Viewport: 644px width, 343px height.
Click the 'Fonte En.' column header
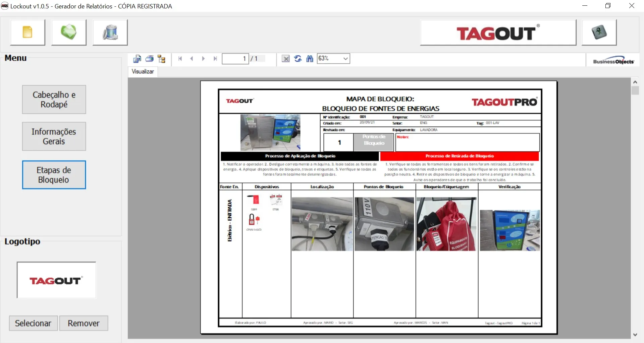coord(229,187)
